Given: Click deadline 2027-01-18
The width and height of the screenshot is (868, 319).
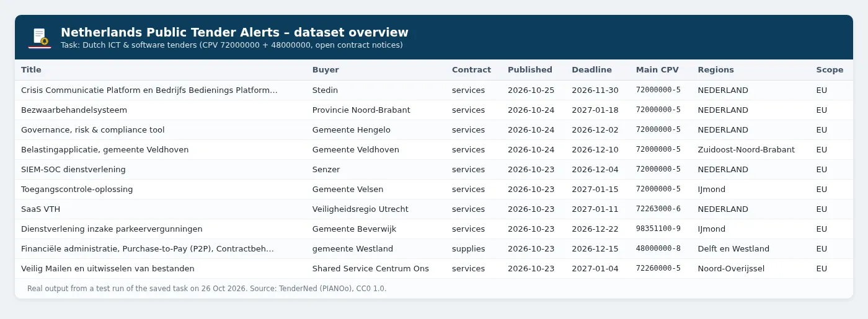Looking at the screenshot, I should [595, 110].
